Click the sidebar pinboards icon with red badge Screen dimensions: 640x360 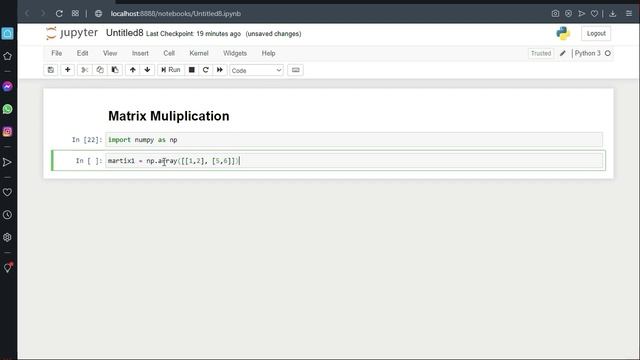(8, 267)
